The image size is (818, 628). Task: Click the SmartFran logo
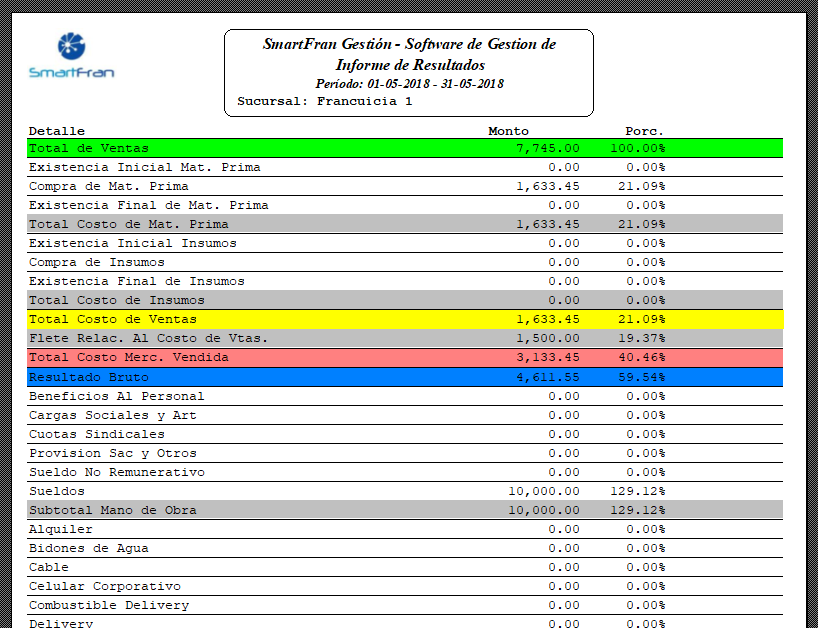tap(71, 55)
